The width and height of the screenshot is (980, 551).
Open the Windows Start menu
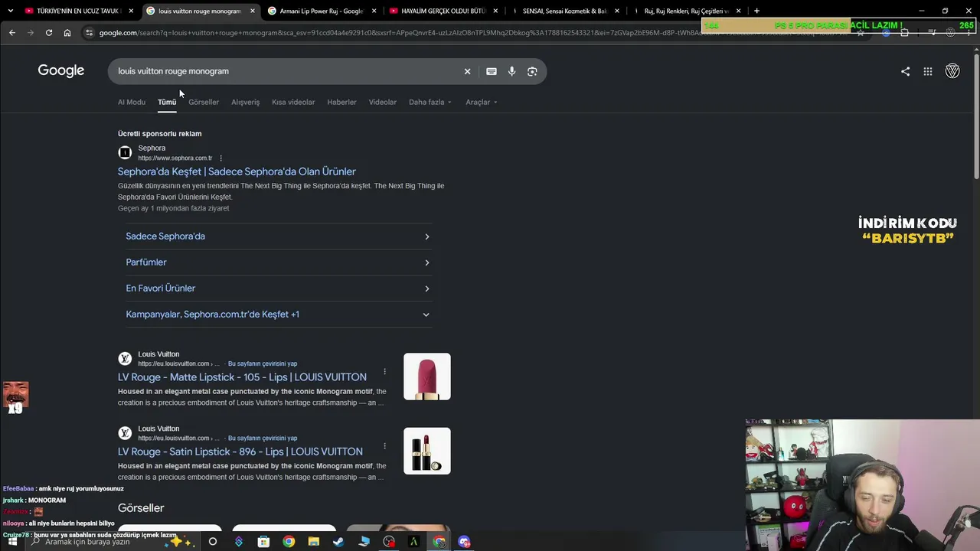tap(12, 542)
